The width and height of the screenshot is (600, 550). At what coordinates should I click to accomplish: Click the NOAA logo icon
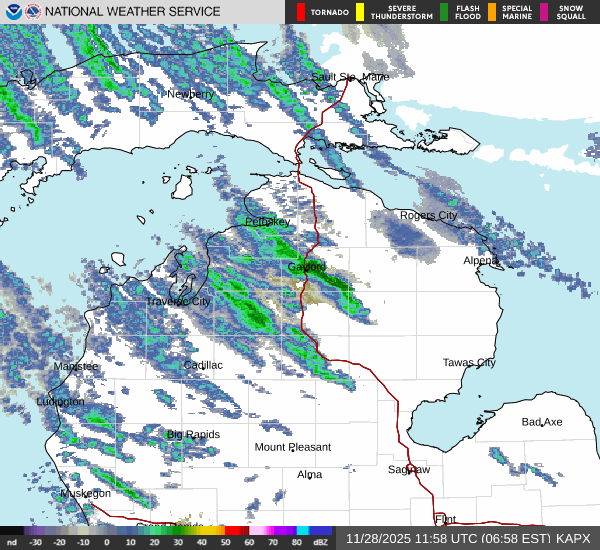[x=11, y=12]
